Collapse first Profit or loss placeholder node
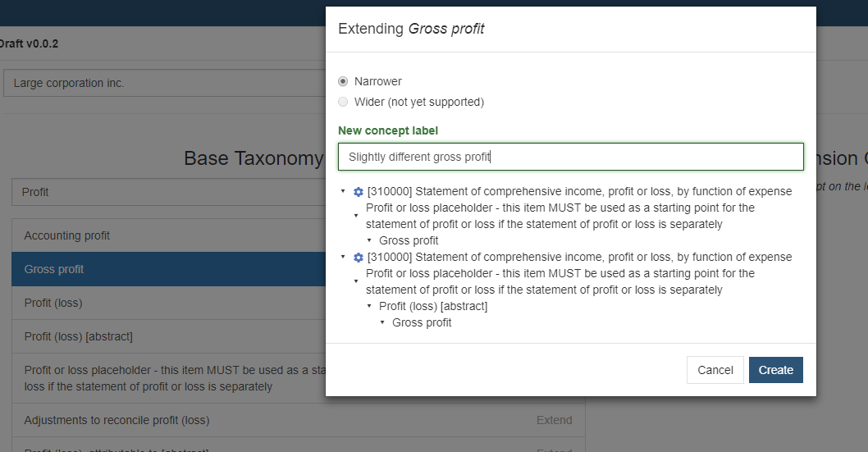 (x=356, y=216)
